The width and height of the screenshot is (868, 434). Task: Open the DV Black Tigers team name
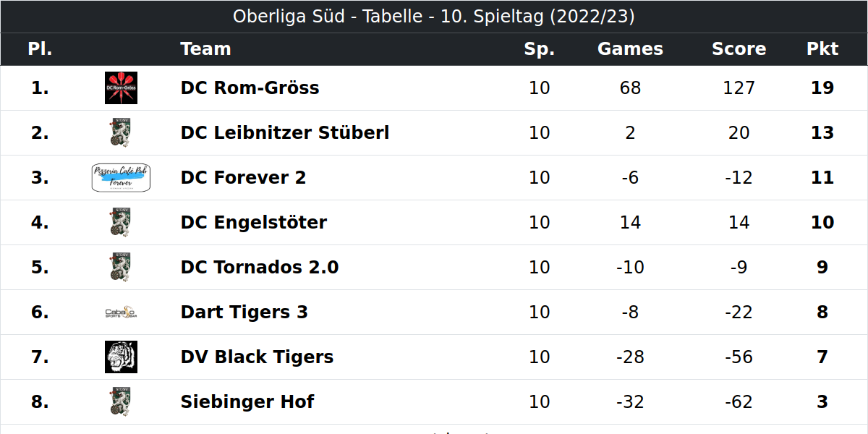pyautogui.click(x=257, y=357)
